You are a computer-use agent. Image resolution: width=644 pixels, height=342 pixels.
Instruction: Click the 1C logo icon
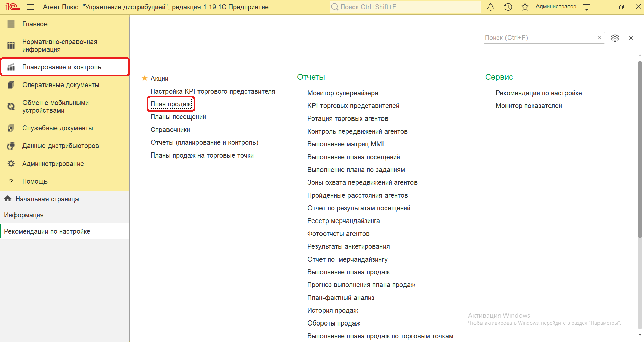point(13,7)
